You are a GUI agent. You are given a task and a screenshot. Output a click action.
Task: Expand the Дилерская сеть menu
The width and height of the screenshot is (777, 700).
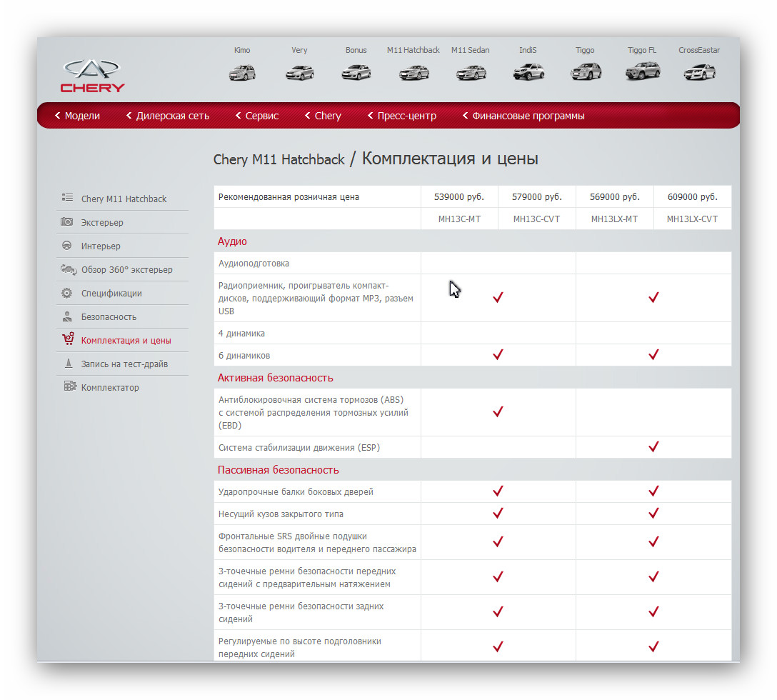pyautogui.click(x=168, y=116)
